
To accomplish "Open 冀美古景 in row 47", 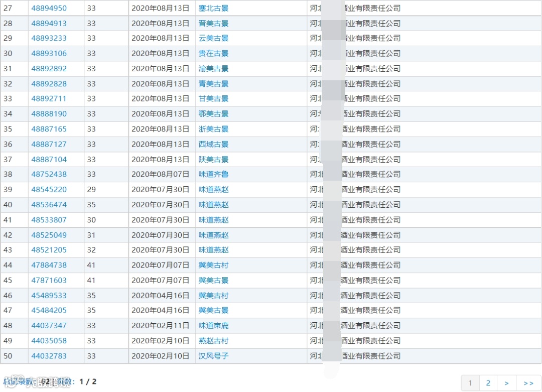I will [x=213, y=311].
